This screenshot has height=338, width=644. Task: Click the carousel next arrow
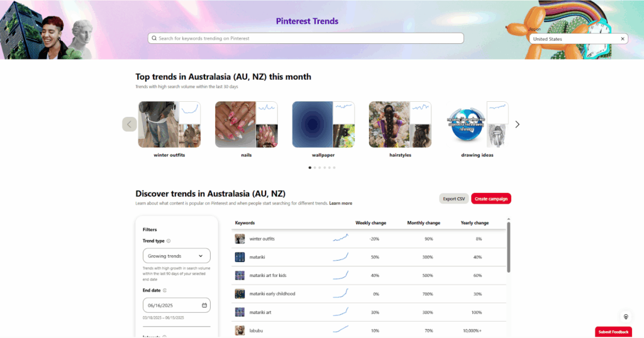click(x=518, y=124)
